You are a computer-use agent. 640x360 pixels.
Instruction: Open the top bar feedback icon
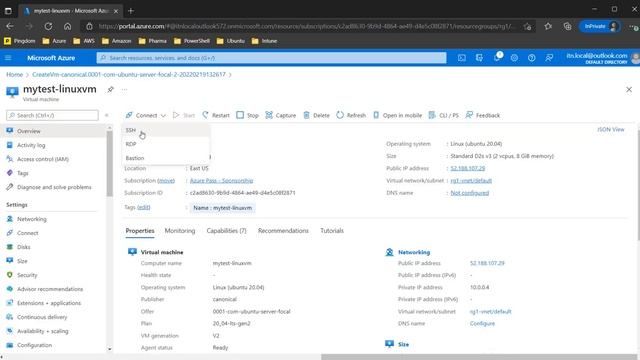549,58
